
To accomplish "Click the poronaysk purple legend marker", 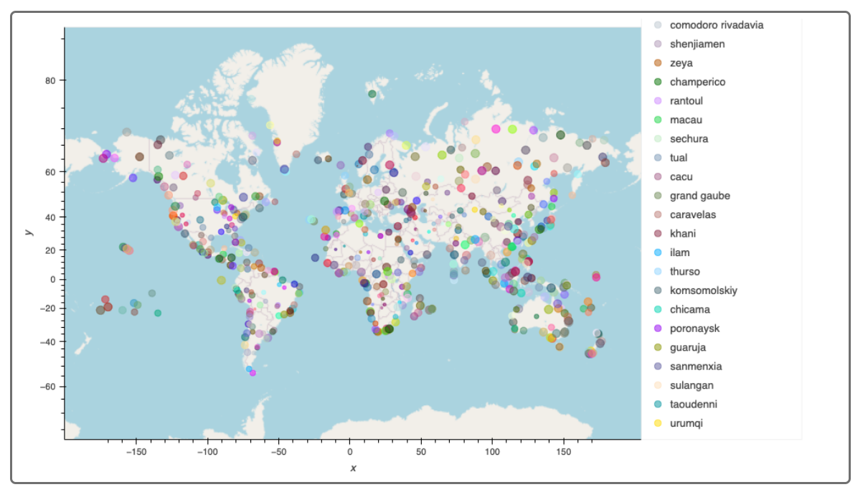I will click(658, 328).
